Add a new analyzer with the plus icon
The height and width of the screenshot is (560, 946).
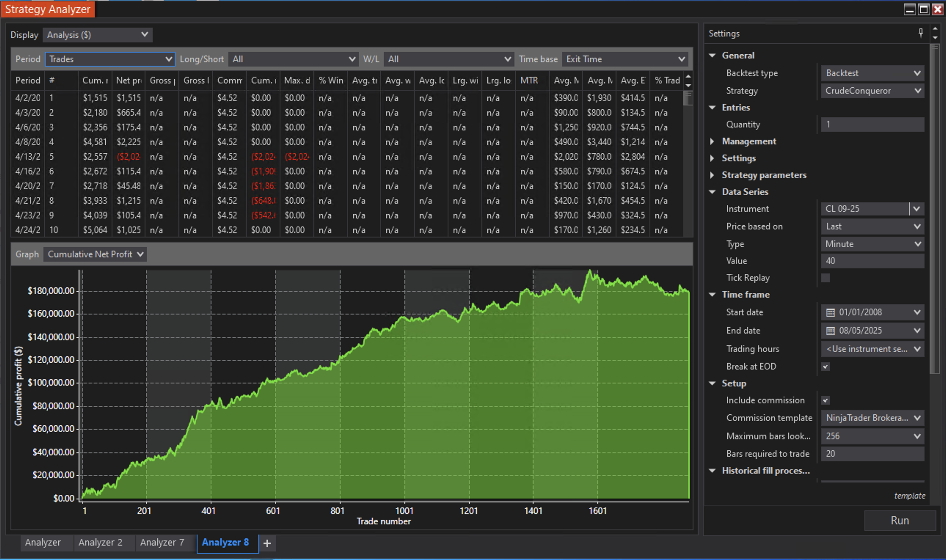point(267,543)
